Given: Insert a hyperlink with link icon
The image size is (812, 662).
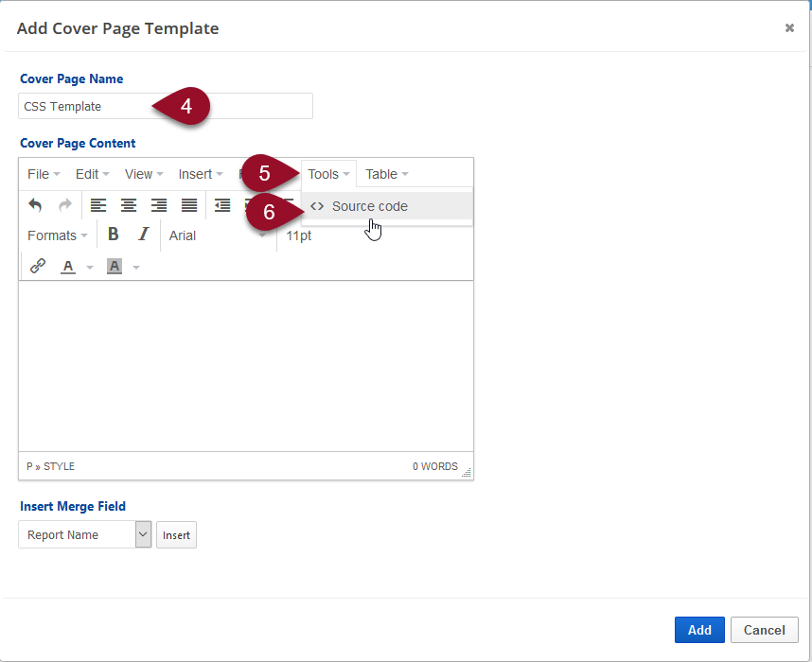Looking at the screenshot, I should tap(38, 267).
